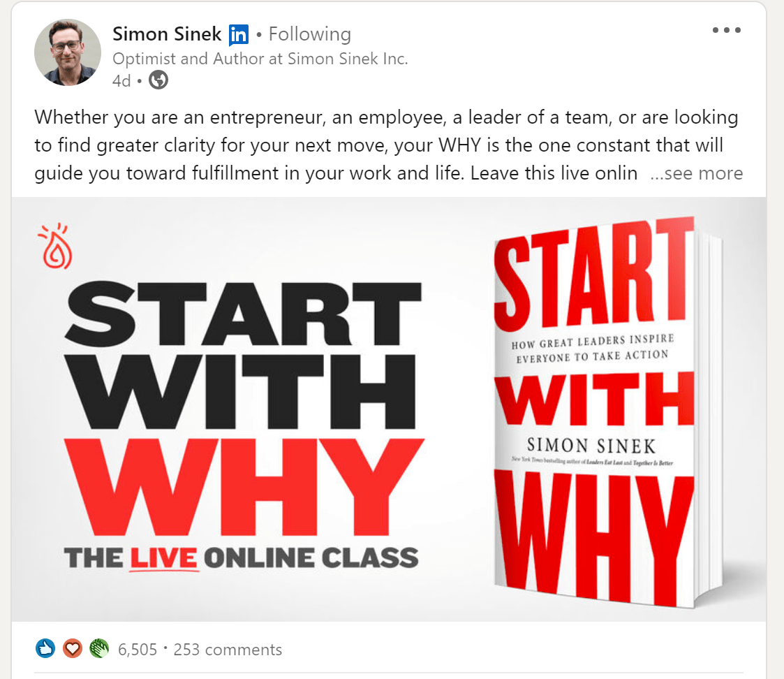The height and width of the screenshot is (679, 784).
Task: Click the Start With Why book cover
Action: [607, 412]
